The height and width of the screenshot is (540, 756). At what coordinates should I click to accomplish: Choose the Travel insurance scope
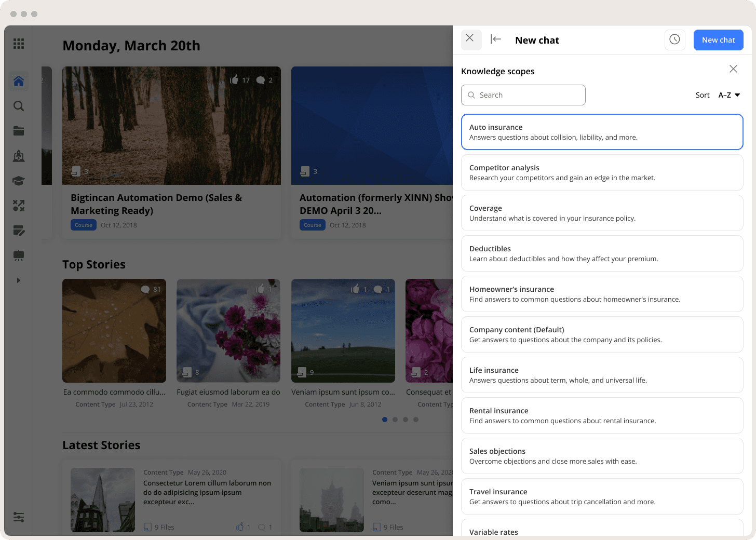pos(602,496)
